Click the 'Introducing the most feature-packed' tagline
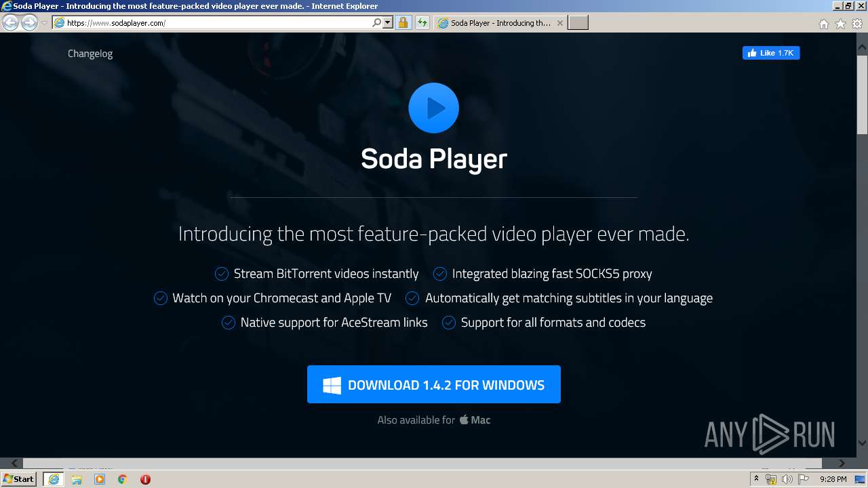Screen dimensions: 868x488 (434, 235)
